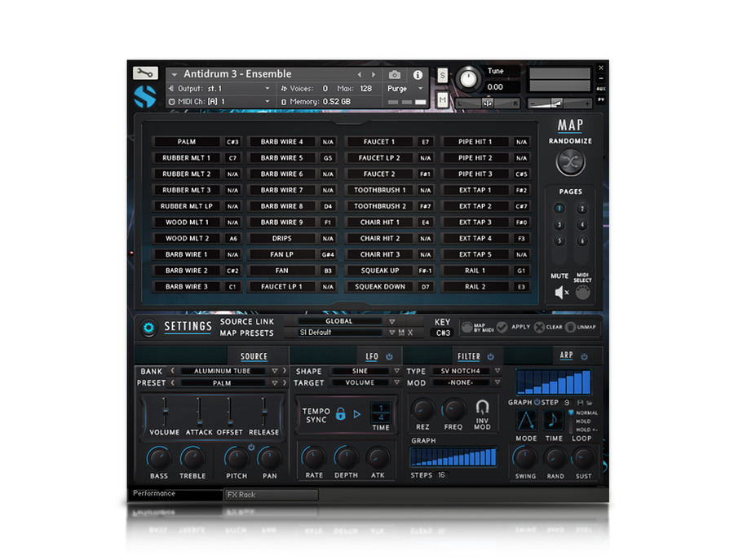The width and height of the screenshot is (734, 560).
Task: Select the TOOTHBRUSH 2 slot
Action: click(379, 206)
